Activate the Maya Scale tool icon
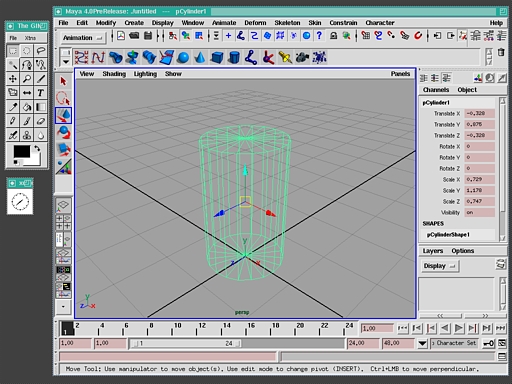This screenshot has width=512, height=384. point(63,149)
